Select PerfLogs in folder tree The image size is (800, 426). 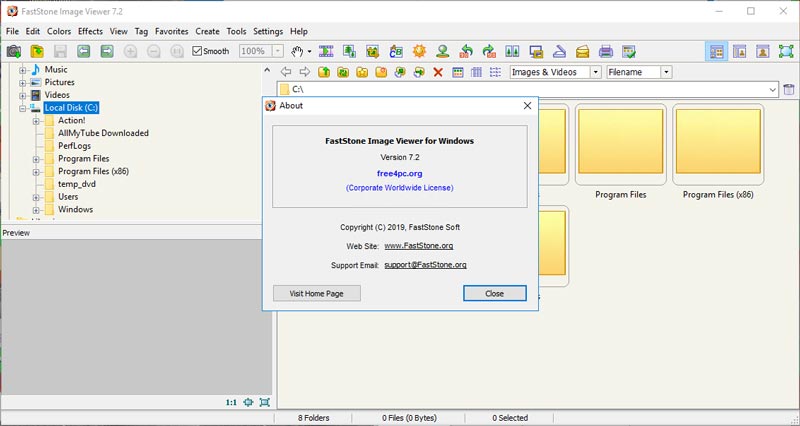(74, 146)
